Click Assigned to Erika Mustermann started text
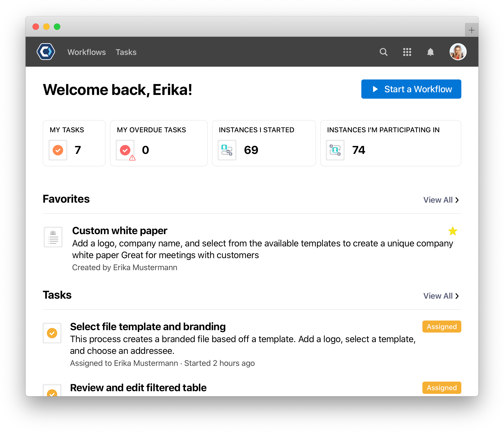This screenshot has height=432, width=504. click(x=162, y=363)
